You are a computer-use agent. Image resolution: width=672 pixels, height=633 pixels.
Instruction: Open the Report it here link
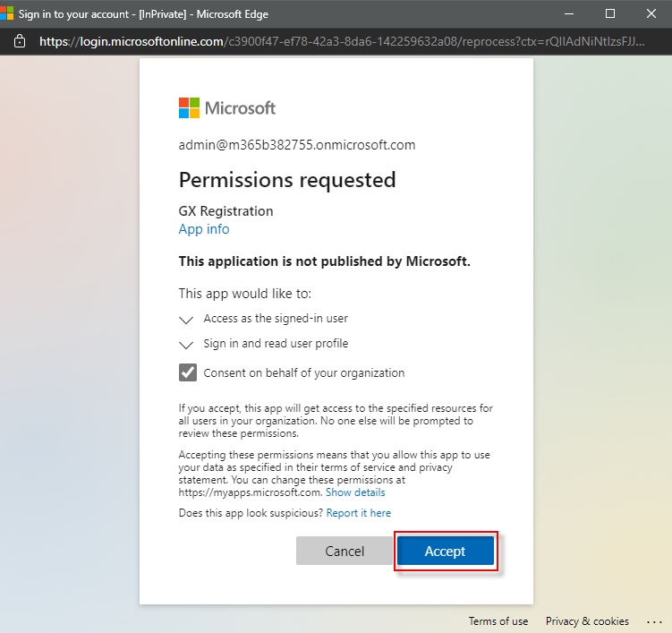[358, 513]
